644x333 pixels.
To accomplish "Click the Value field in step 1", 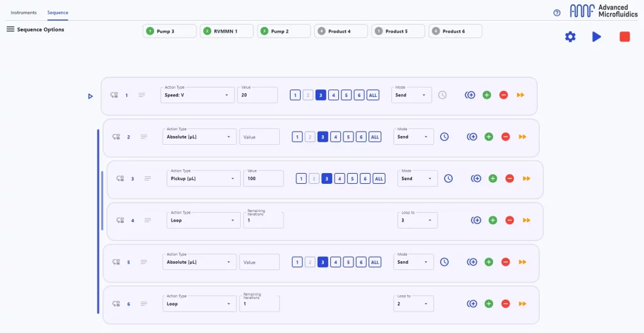I will (257, 95).
